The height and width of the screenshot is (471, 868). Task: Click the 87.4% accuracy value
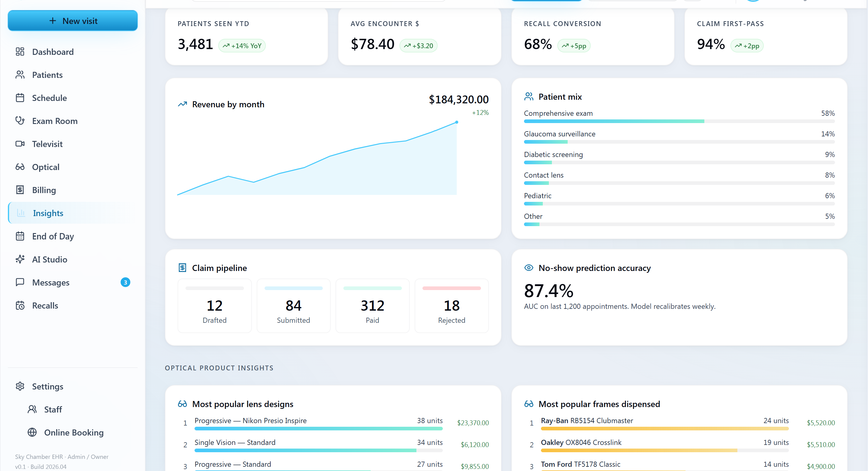549,291
